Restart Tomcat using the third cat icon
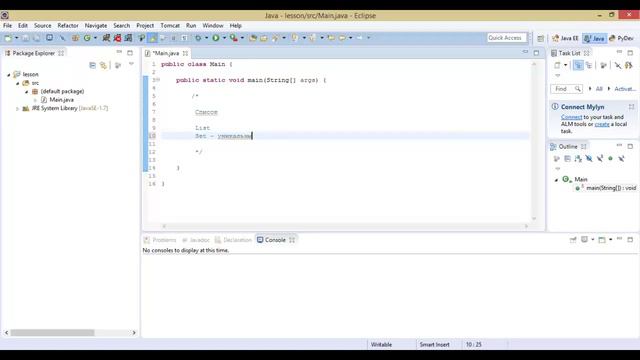 (129, 38)
